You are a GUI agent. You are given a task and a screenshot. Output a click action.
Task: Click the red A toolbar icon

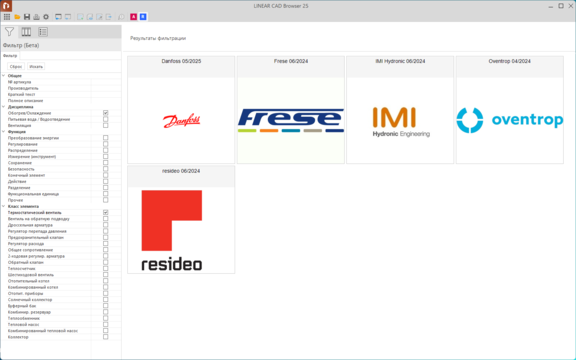click(133, 17)
